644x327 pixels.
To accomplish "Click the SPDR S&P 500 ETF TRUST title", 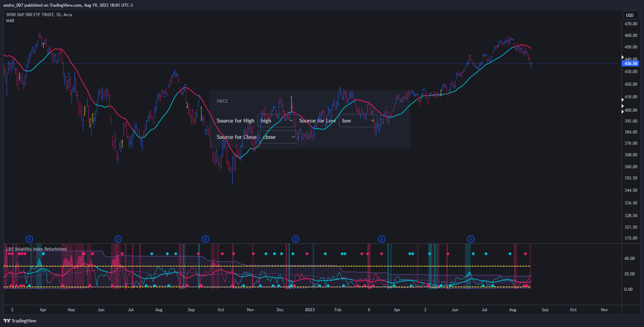I will [x=39, y=15].
